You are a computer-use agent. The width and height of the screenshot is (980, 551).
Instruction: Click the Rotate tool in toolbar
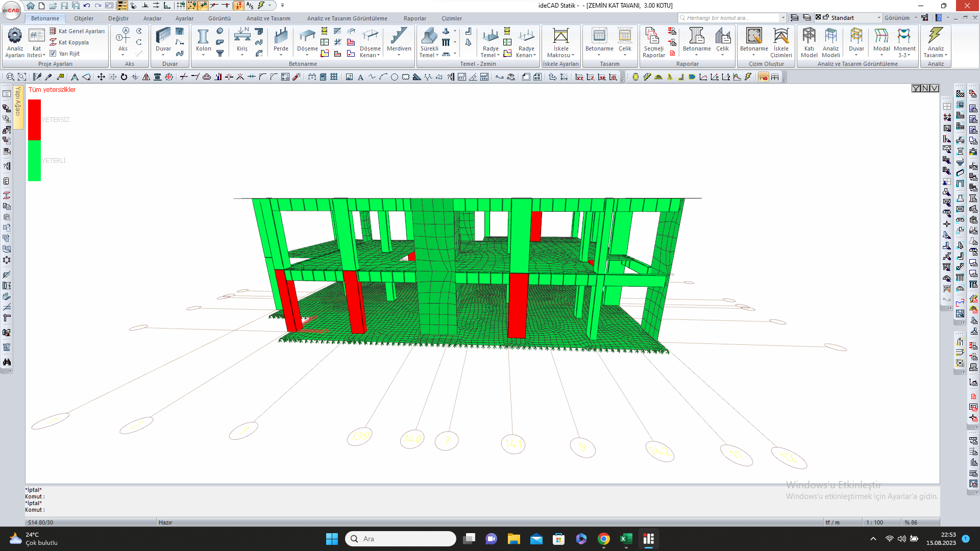[124, 77]
